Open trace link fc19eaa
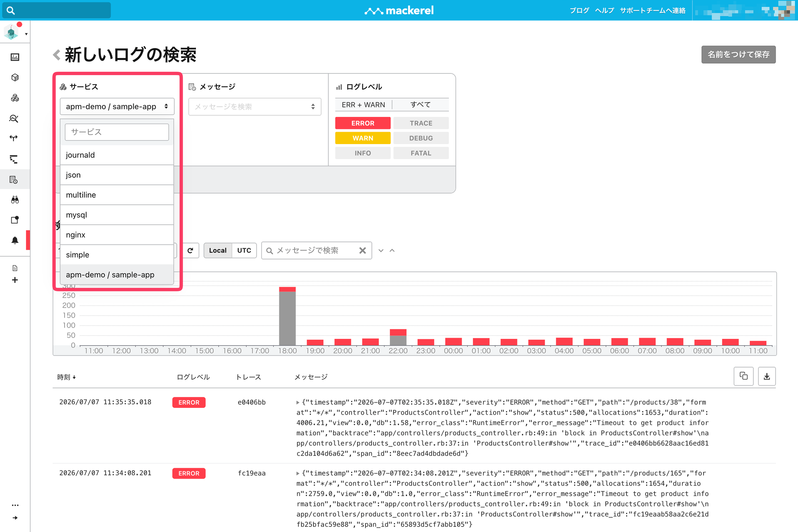798x532 pixels. coord(252,473)
